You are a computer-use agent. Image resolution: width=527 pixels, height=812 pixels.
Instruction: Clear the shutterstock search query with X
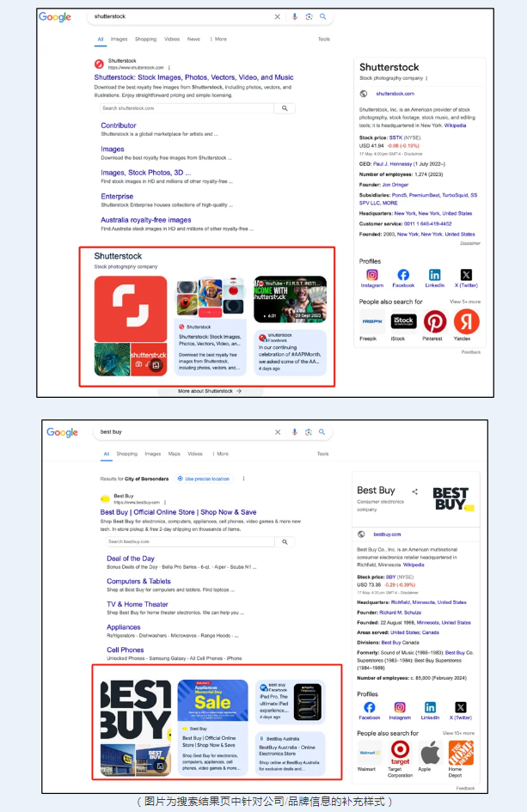tap(277, 16)
